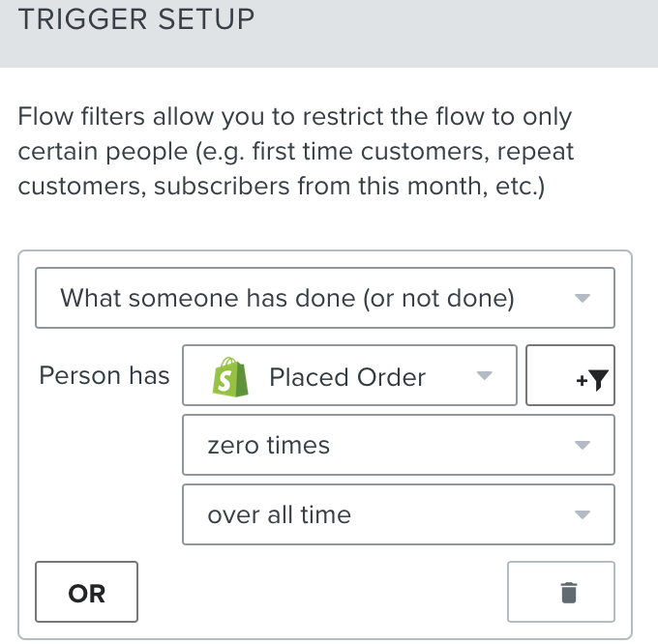658x644 pixels.
Task: Click the flow filters description text
Action: coord(295,152)
